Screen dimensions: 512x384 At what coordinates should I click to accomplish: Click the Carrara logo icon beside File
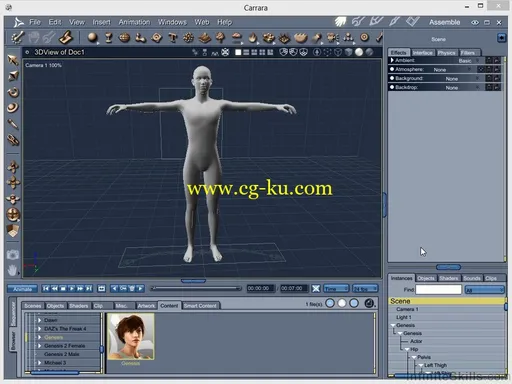[19, 22]
